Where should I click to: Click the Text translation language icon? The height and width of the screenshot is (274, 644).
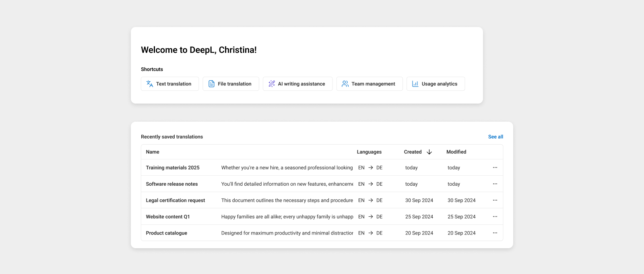point(150,84)
